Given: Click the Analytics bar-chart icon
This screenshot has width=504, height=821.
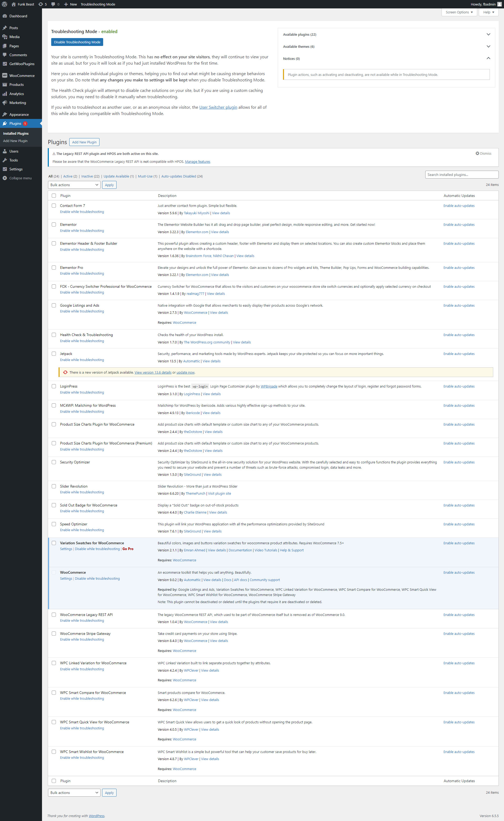Looking at the screenshot, I should (x=5, y=94).
